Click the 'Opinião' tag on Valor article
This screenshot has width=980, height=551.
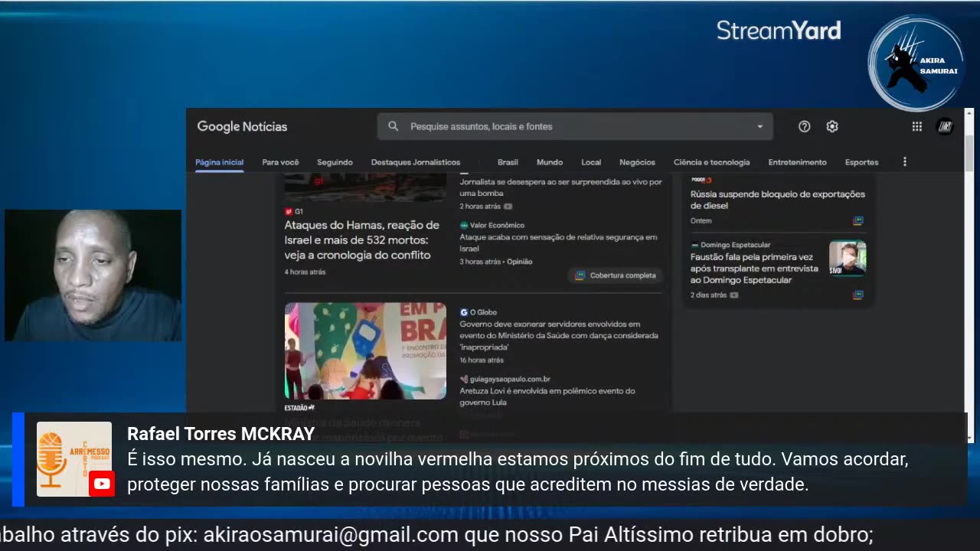(519, 262)
